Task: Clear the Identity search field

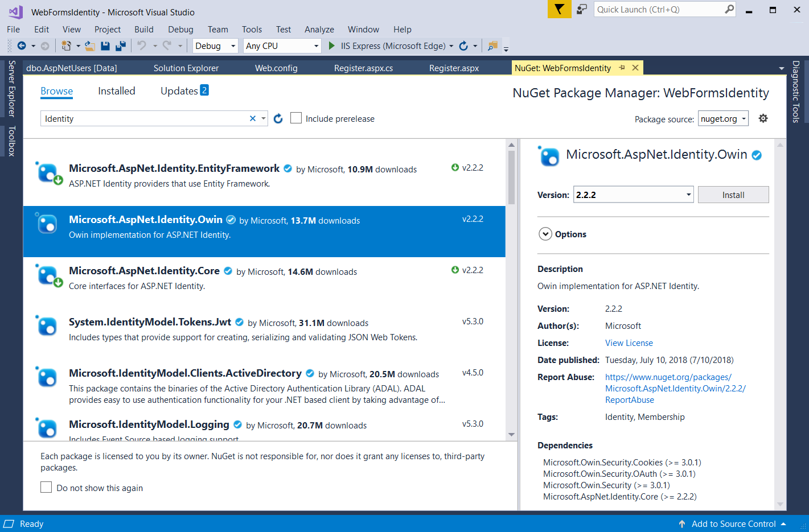Action: 252,118
